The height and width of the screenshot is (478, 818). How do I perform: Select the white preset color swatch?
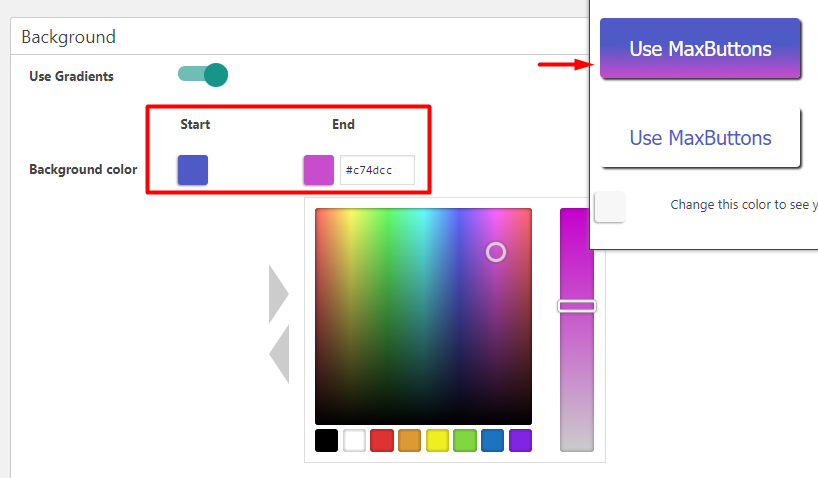[354, 440]
